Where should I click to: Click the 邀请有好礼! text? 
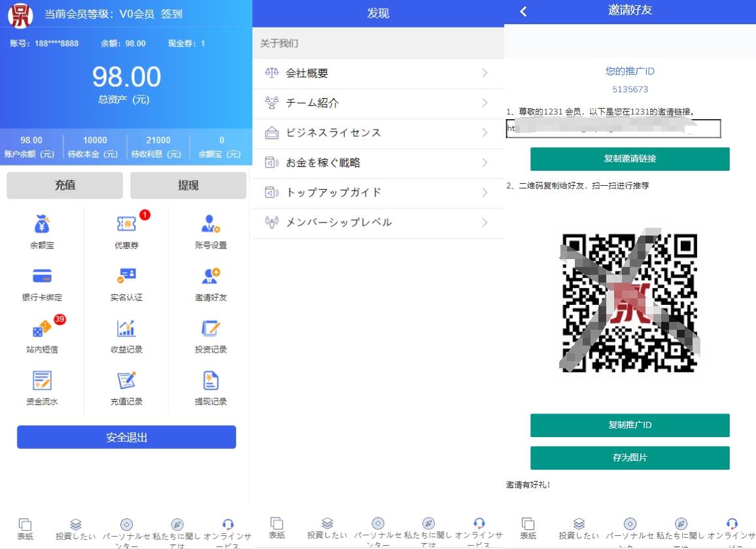coord(528,485)
